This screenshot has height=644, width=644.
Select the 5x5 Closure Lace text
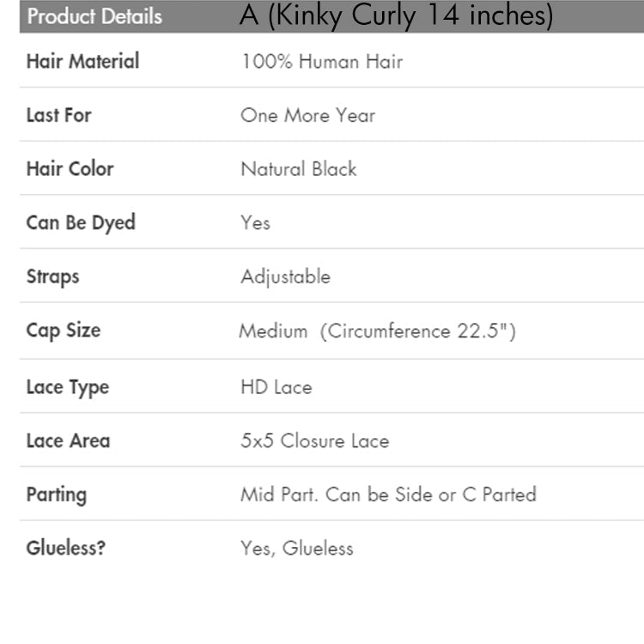[314, 441]
